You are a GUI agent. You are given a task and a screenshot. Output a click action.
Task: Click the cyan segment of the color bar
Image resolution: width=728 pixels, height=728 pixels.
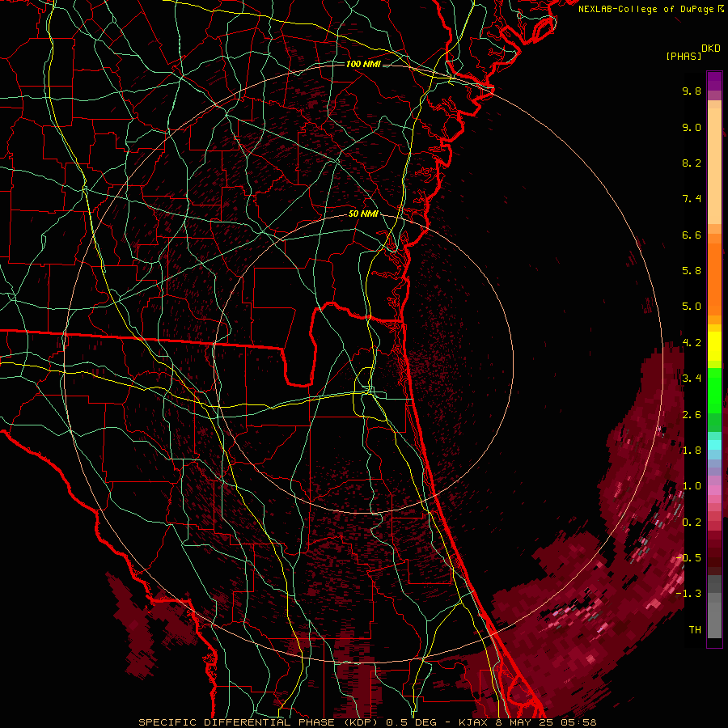click(x=714, y=445)
